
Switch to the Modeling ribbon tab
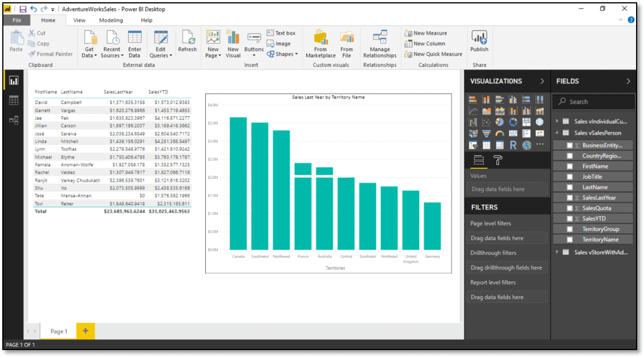(111, 20)
